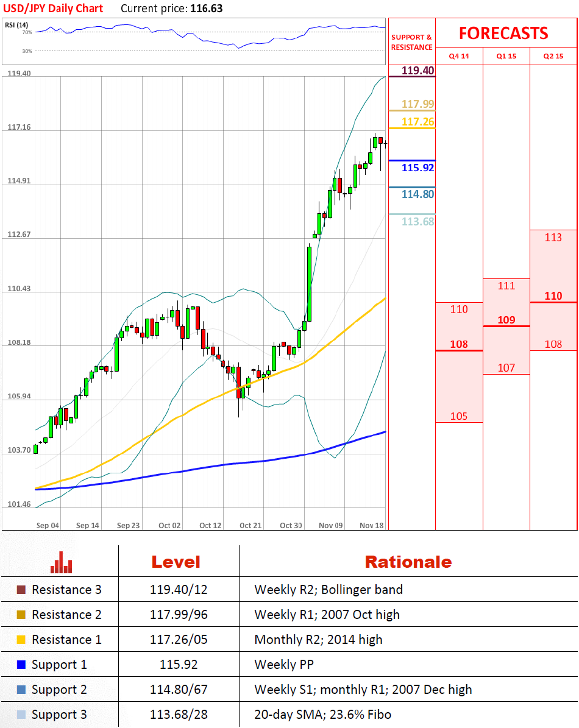Click the 'Resistance 3' row label

pyautogui.click(x=66, y=590)
